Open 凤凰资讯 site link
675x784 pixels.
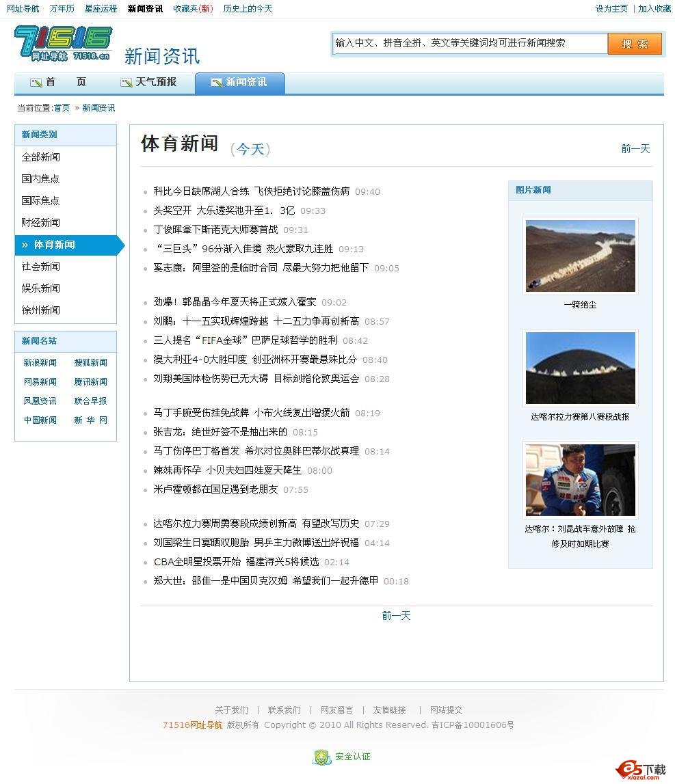click(40, 401)
